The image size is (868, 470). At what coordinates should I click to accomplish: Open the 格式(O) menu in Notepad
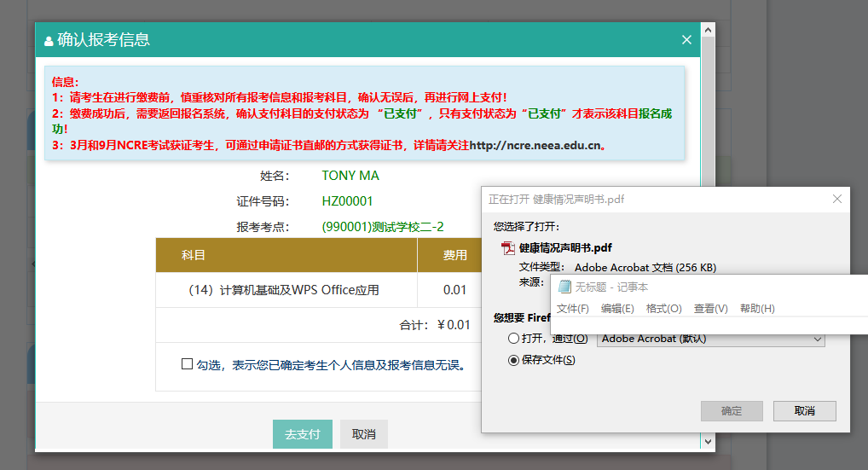click(663, 309)
